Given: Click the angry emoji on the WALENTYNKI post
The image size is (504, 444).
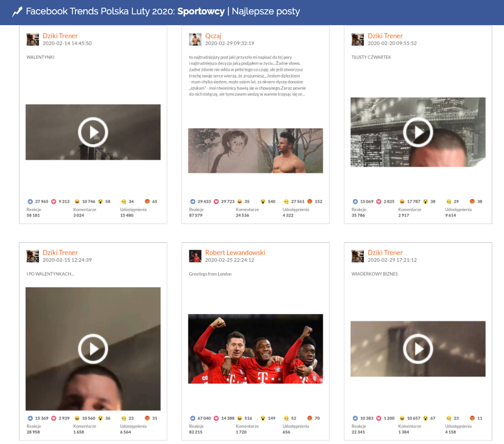Looking at the screenshot, I should [147, 202].
